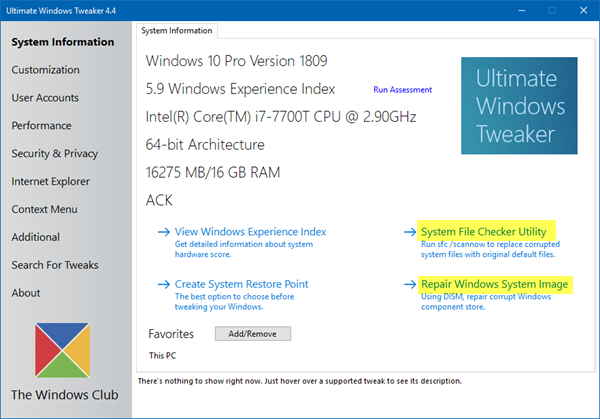Open the System Information section in sidebar
Viewport: 600px width, 419px height.
[x=63, y=42]
